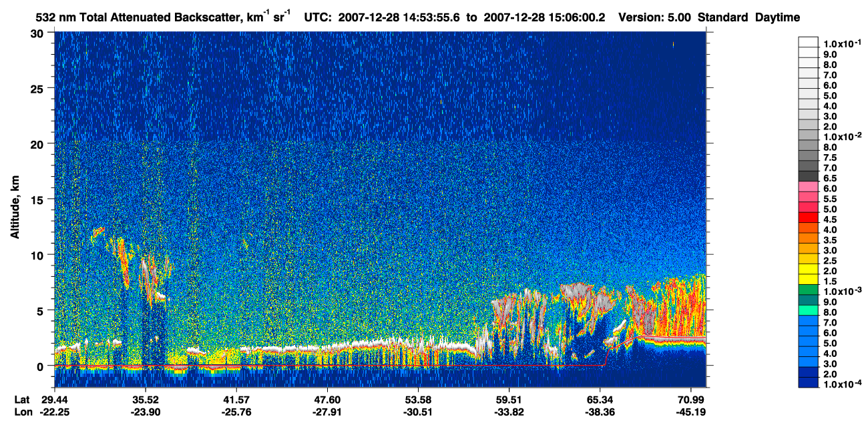Click longitude value '-33.82'
868x445 pixels.
[x=508, y=412]
